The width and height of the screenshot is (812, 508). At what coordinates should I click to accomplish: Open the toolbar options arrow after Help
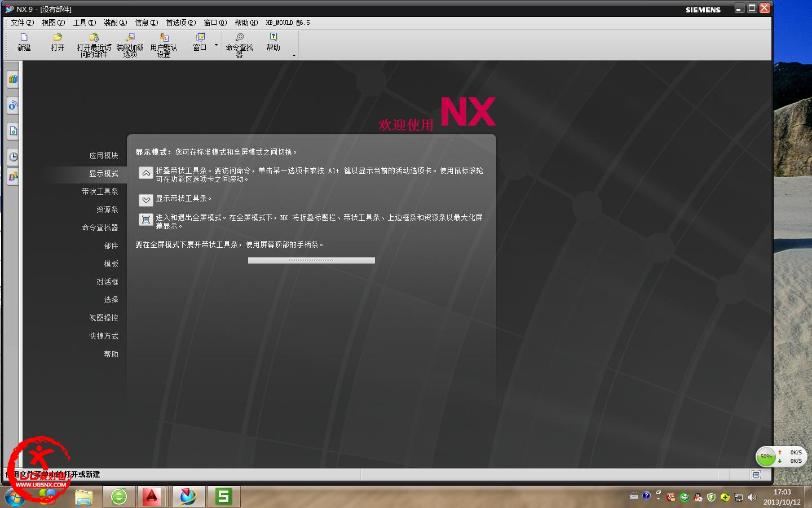(294, 55)
